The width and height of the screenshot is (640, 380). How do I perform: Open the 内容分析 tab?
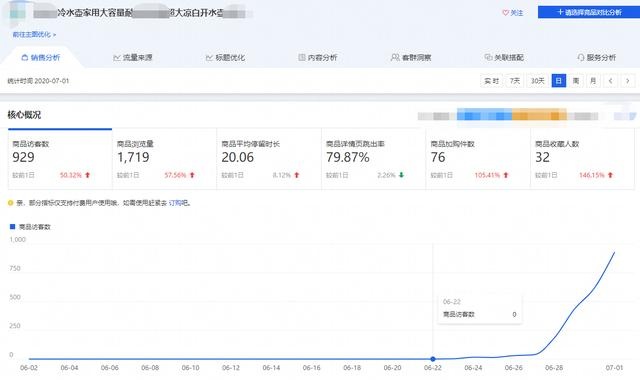(318, 58)
